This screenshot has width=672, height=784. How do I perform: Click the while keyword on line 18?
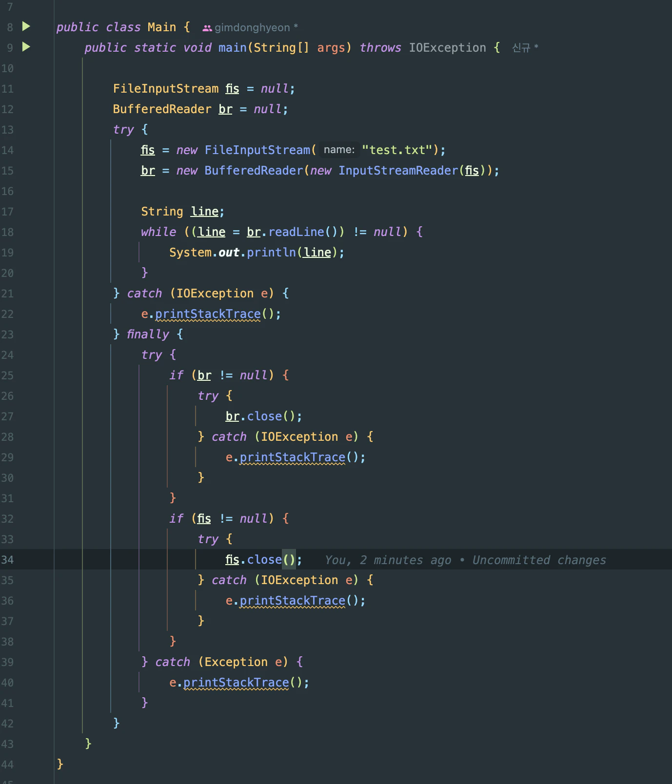[158, 232]
